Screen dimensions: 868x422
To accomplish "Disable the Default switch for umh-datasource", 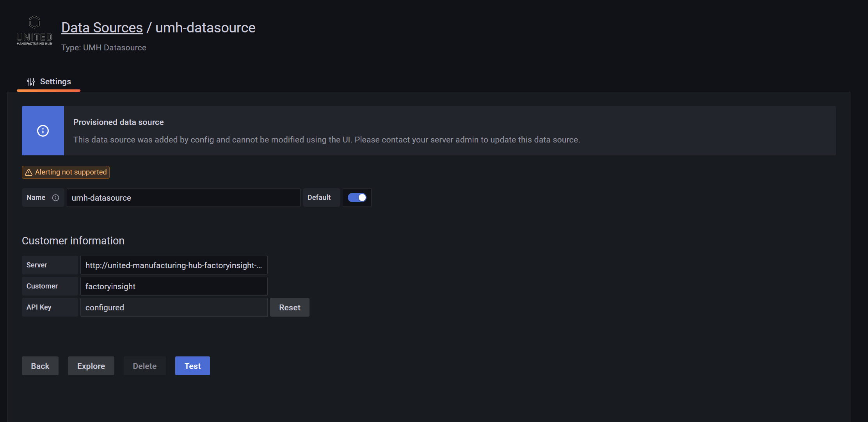I will [x=357, y=198].
